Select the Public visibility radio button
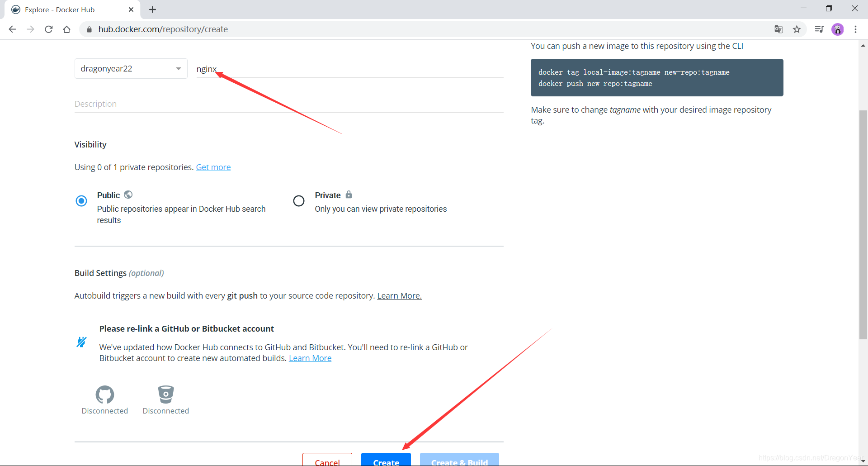 [x=81, y=201]
